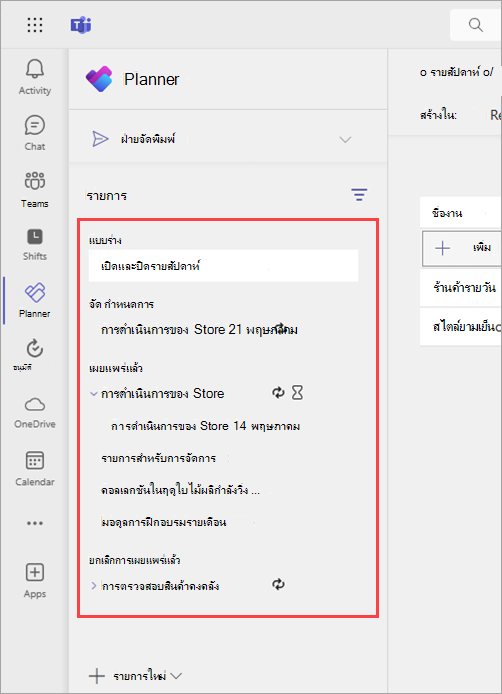Viewport: 502px width, 694px height.
Task: Select การตรวจสอบสินค้าคงคลัง list
Action: tap(160, 586)
